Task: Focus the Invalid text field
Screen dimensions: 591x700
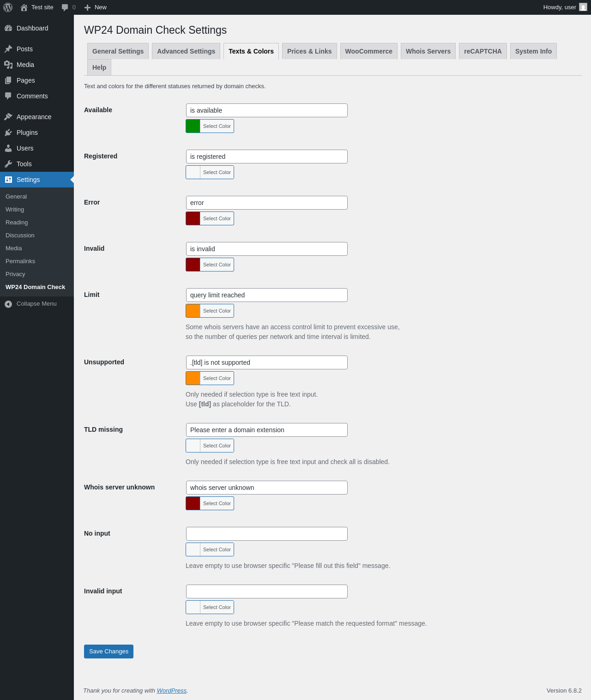Action: (266, 249)
